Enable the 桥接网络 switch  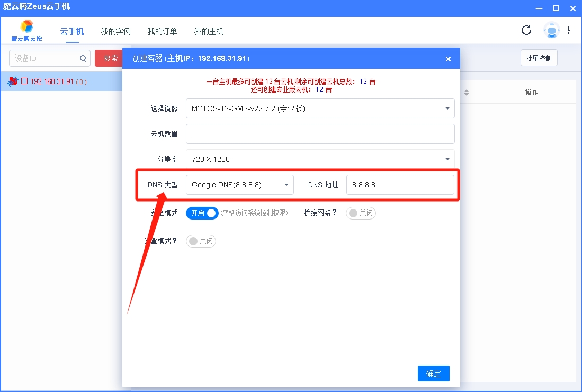click(x=361, y=213)
